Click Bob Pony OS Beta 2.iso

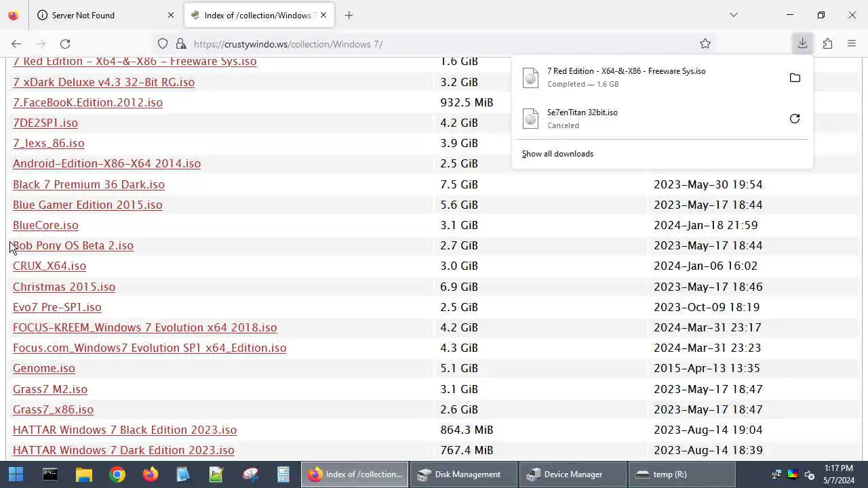73,245
